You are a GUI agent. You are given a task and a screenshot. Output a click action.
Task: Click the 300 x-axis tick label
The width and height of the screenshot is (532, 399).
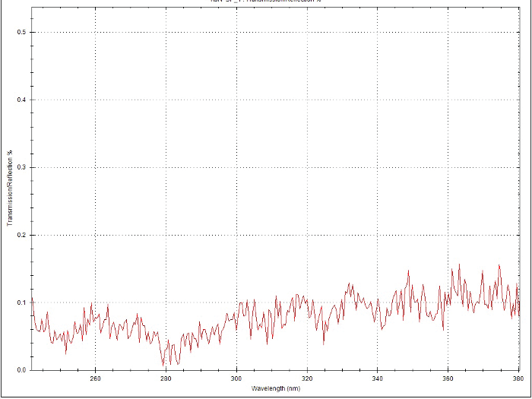point(236,378)
